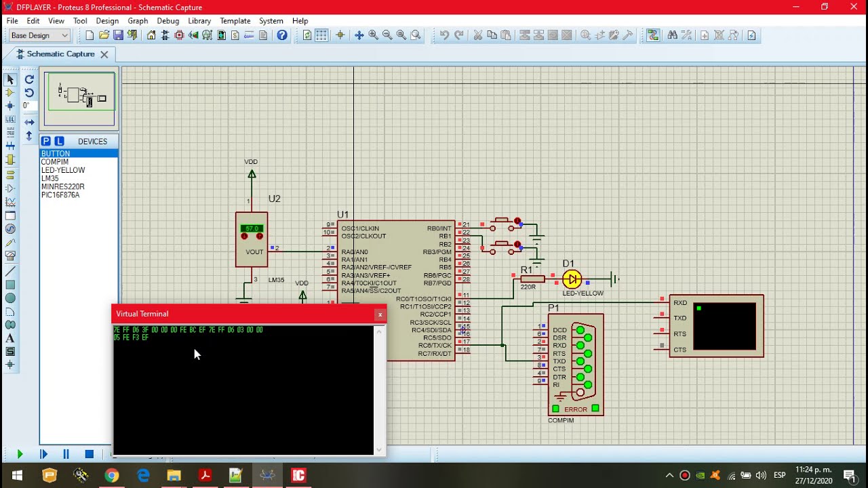868x488 pixels.
Task: Select the Generator Mode sine icon
Action: pos(10,229)
